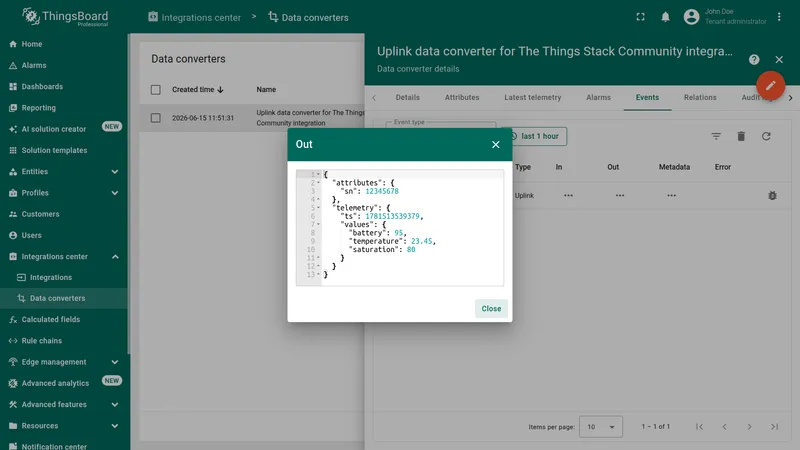Expand Edge management menu
This screenshot has width=800, height=450.
click(x=115, y=362)
